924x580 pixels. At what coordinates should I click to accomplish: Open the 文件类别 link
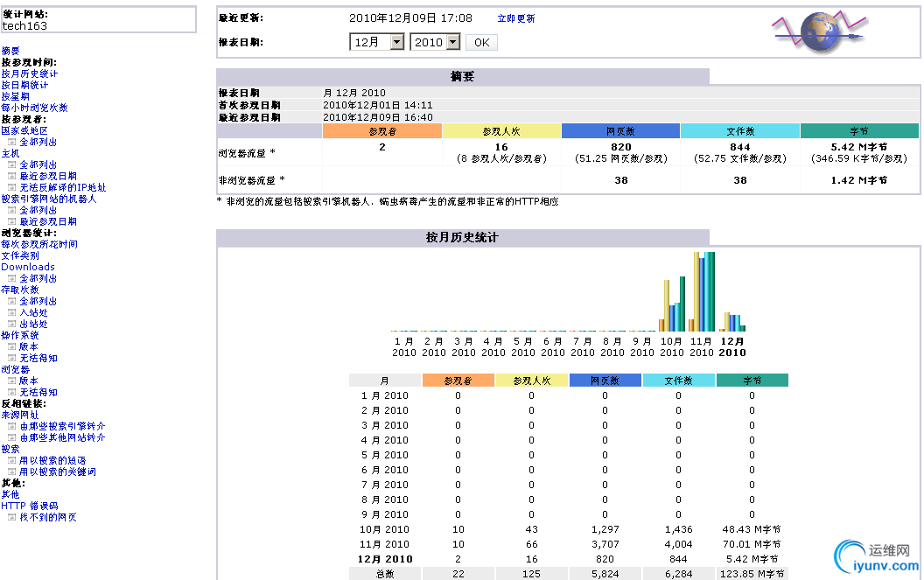tap(20, 255)
